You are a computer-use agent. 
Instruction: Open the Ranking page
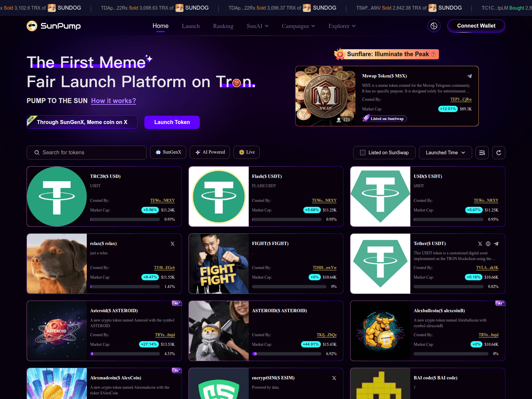223,26
